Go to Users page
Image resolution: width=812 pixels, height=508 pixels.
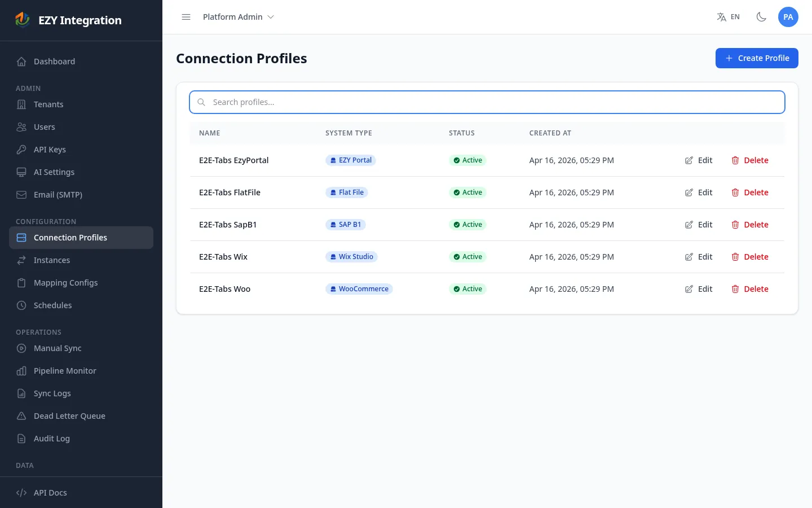pos(81,127)
